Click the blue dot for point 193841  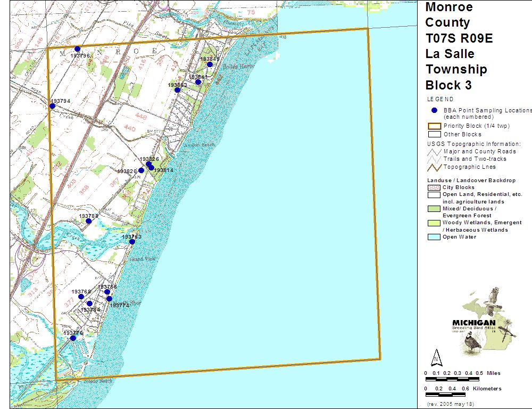point(198,82)
